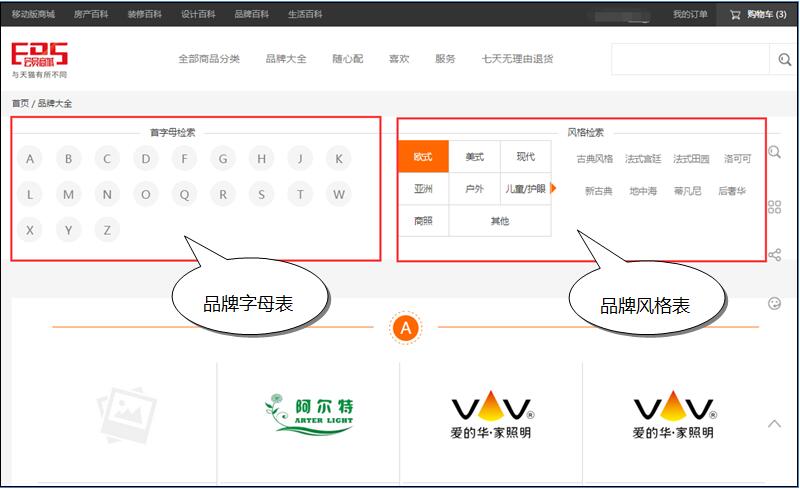The height and width of the screenshot is (489, 800).
Task: Click the sidebar share icon
Action: (774, 255)
